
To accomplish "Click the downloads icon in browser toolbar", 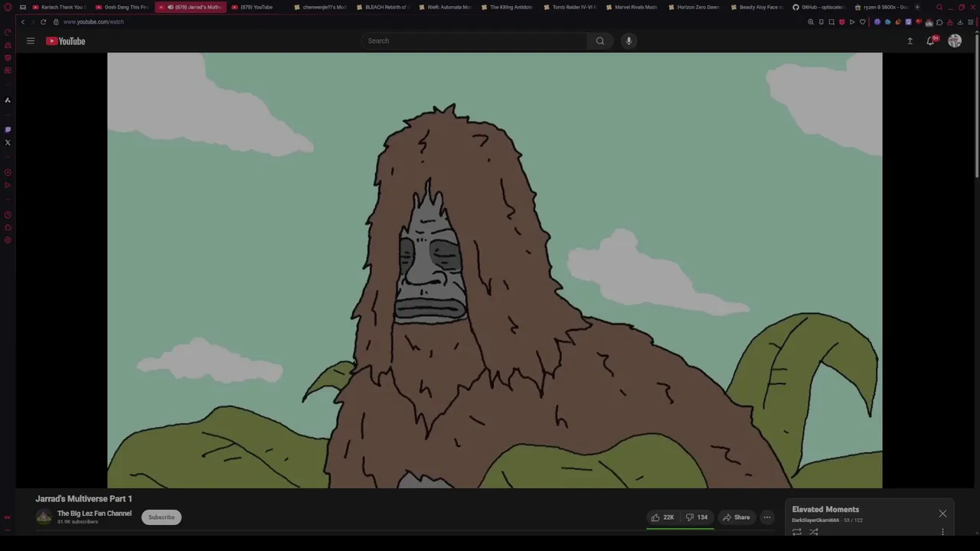I will coord(960,21).
